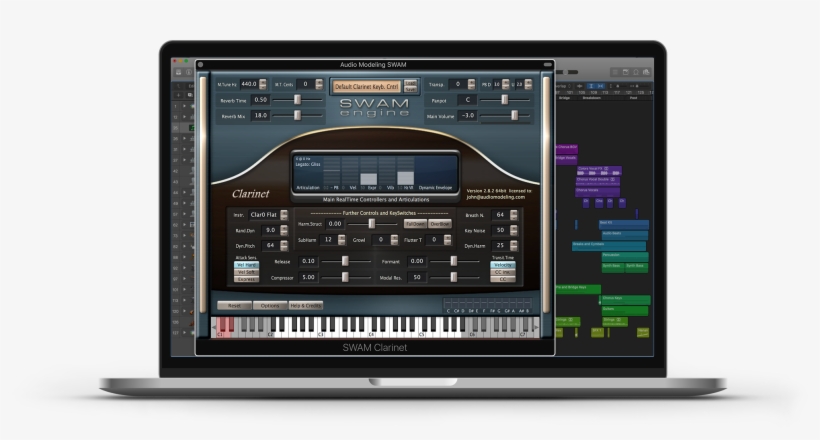
Task: Open the M.Tune Hz stepper arrows
Action: point(263,84)
